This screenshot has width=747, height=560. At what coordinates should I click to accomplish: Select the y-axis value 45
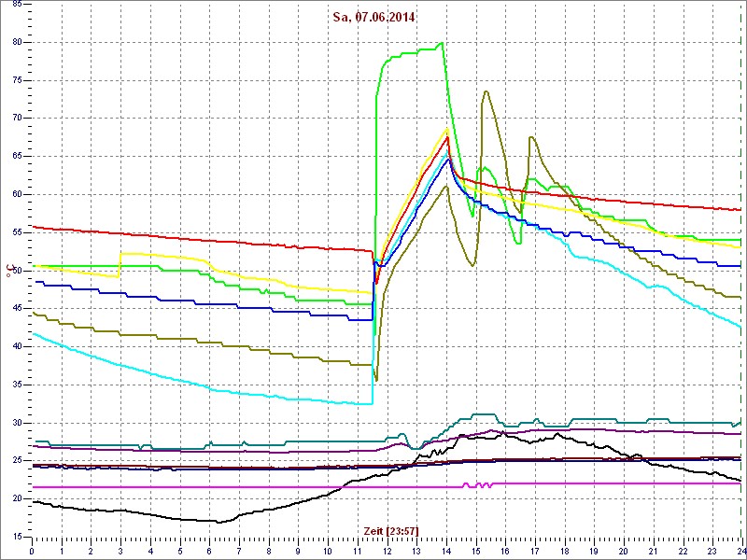click(x=16, y=309)
